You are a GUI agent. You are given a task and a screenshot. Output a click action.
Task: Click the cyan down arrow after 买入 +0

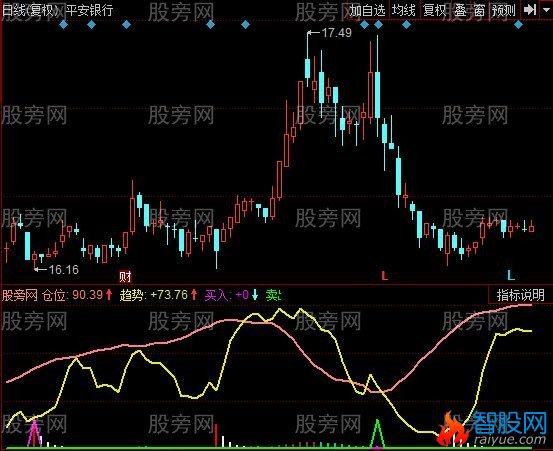click(255, 294)
